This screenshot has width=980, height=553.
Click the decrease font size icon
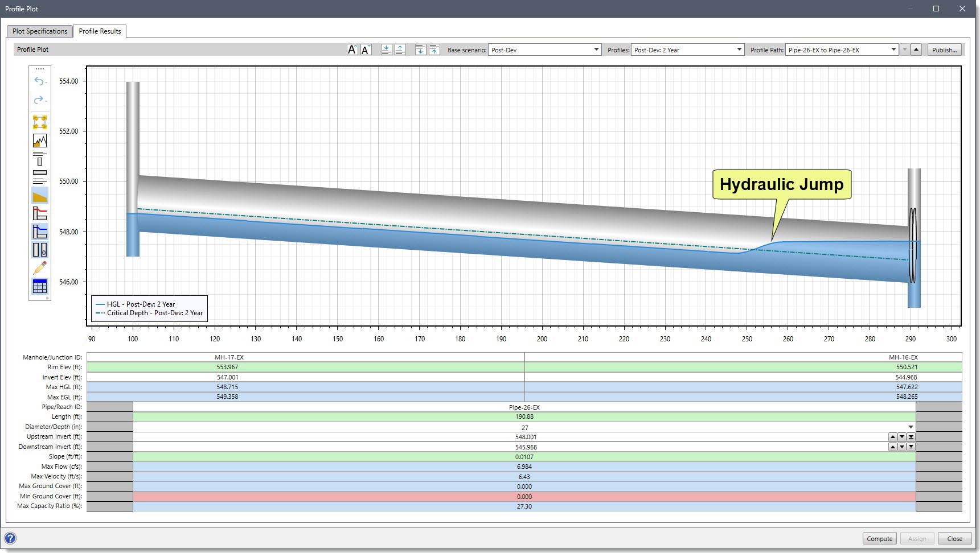pos(366,49)
